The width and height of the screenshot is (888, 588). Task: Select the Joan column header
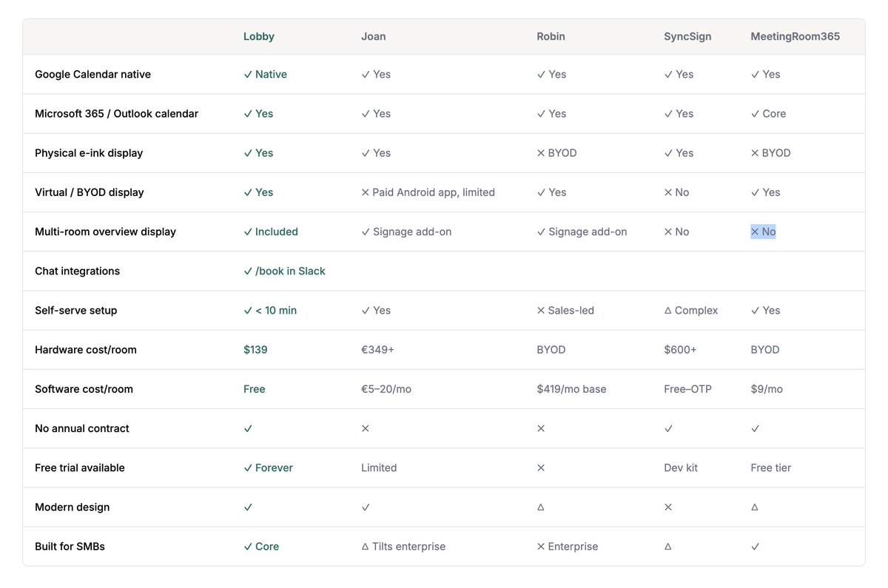click(x=373, y=36)
